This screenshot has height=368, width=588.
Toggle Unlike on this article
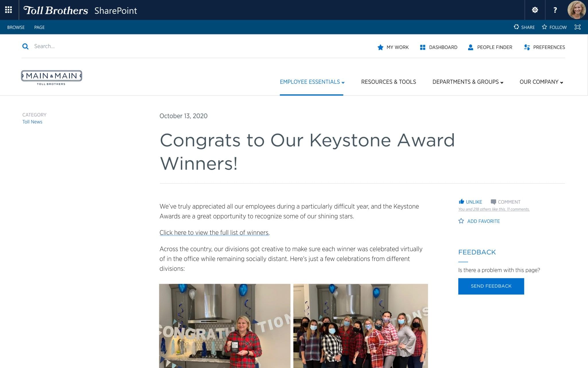(470, 202)
